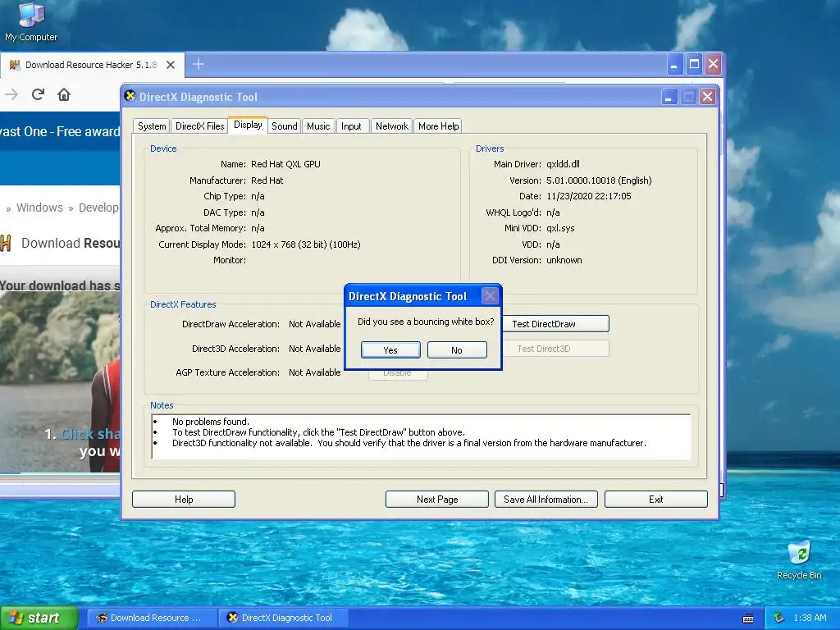Click the 'No problems found.' note line
The image size is (840, 630).
coord(211,422)
